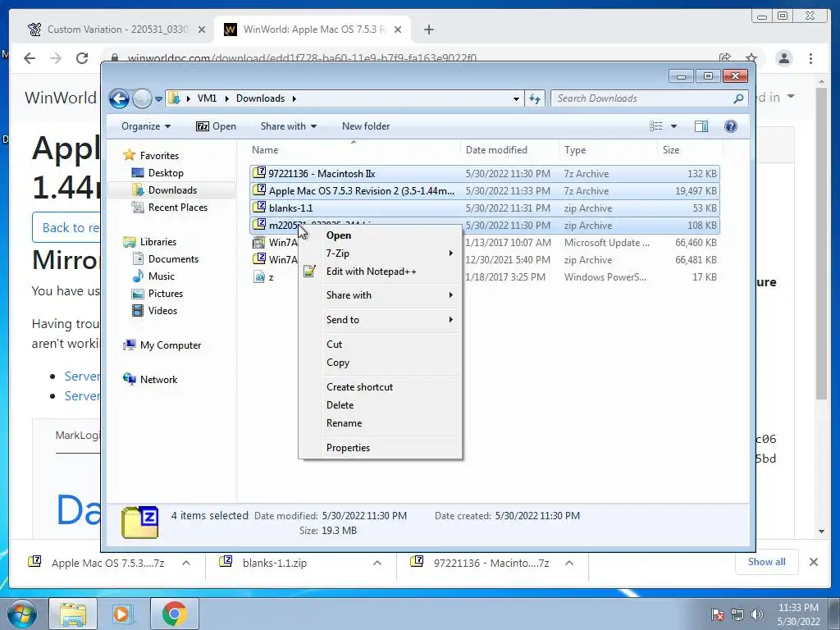Click Chrome reload button

pos(82,58)
